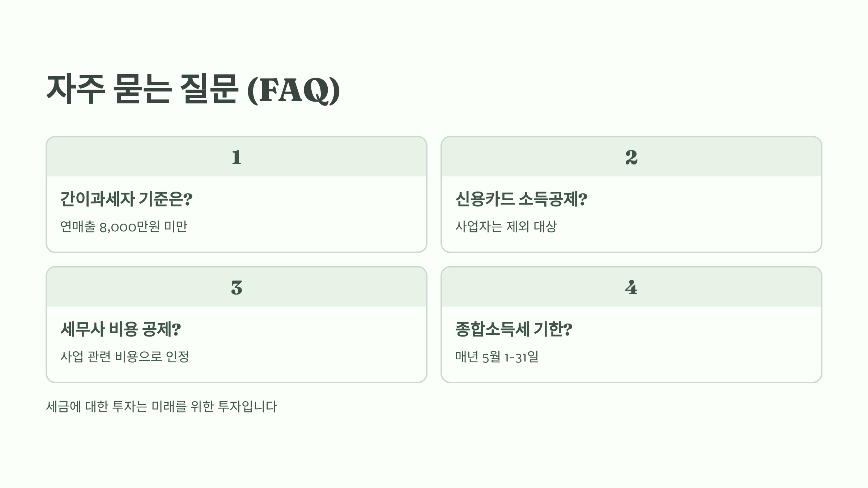Select the number 4 card header
Screen dimensions: 868x488
click(x=631, y=287)
